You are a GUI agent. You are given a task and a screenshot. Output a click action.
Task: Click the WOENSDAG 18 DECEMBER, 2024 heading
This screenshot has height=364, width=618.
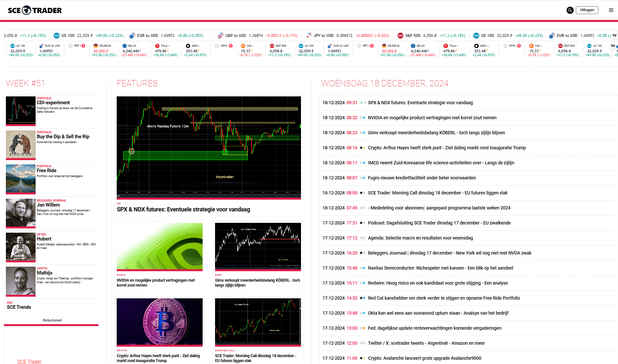point(385,83)
